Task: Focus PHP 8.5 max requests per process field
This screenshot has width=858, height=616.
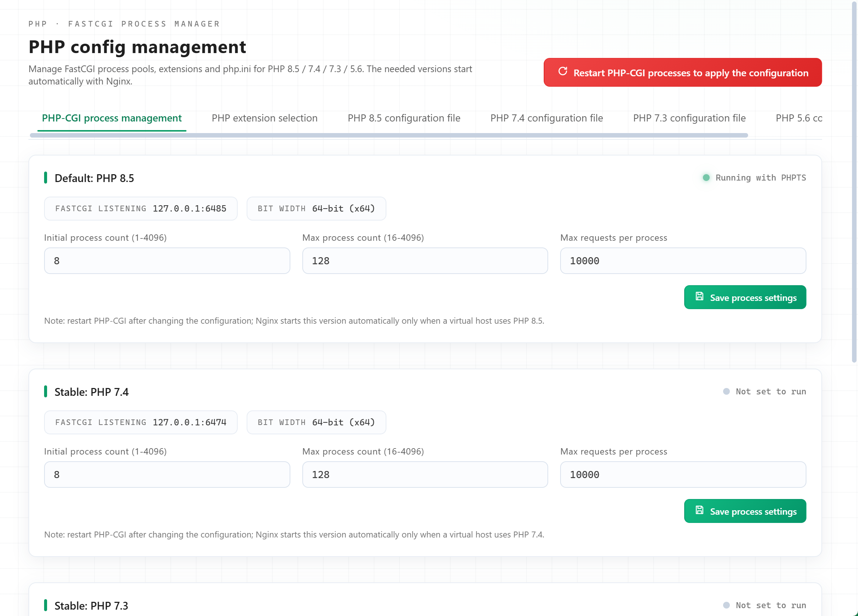Action: coord(683,261)
